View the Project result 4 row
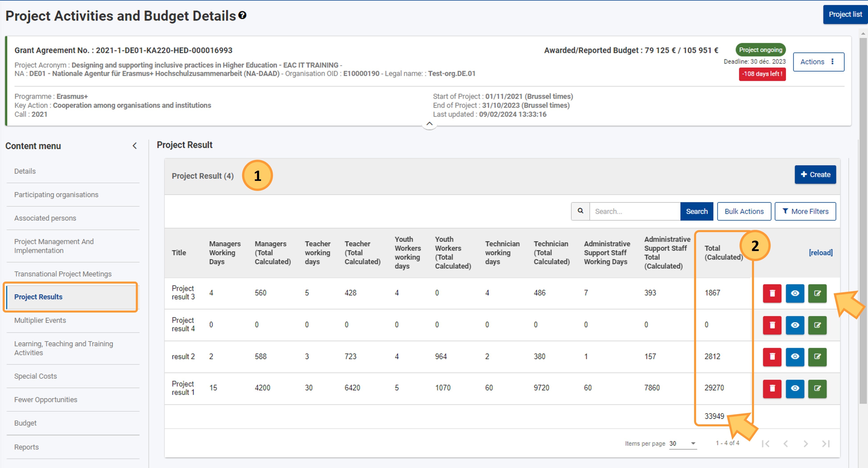868x468 pixels. coord(795,325)
